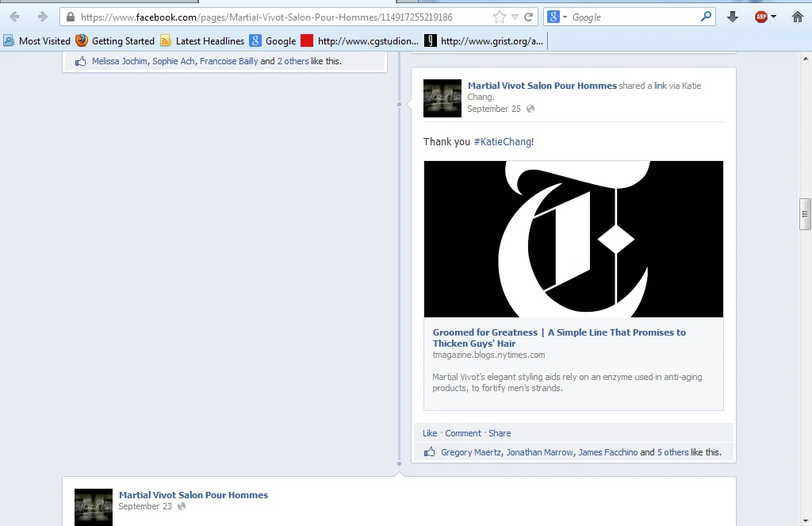The image size is (812, 526).
Task: Click the lock site identity icon
Action: pyautogui.click(x=71, y=17)
